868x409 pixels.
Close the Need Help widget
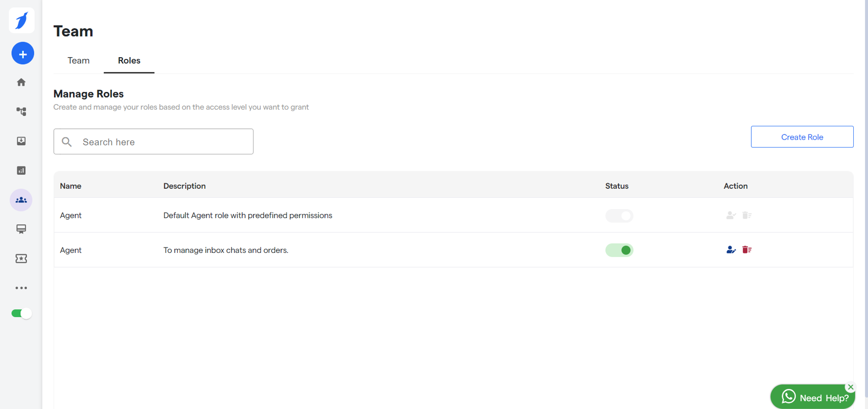point(851,387)
